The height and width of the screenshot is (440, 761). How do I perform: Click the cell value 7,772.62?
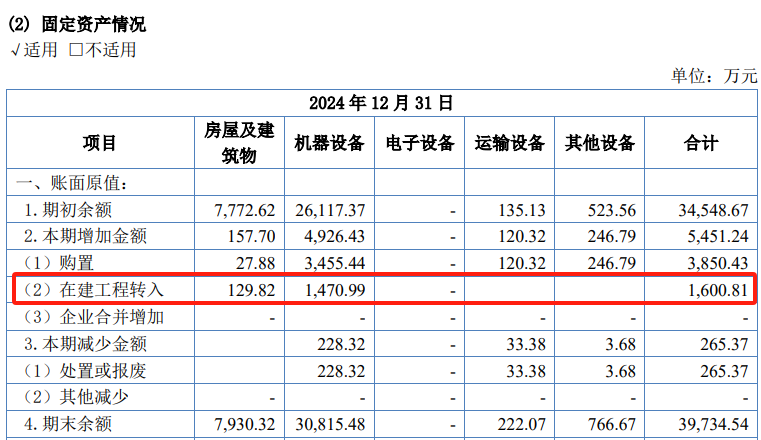[x=245, y=211]
